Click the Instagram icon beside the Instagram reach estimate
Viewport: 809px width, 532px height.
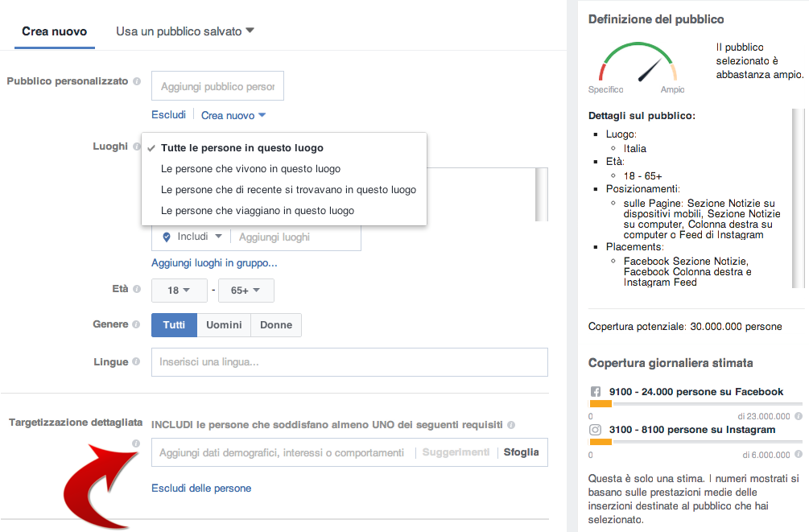(596, 431)
